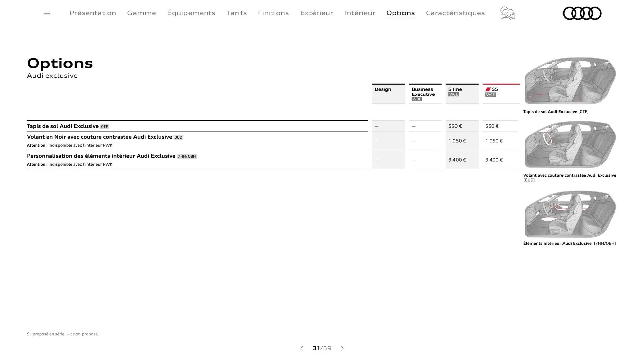Open the OTF option code tag

coord(104,126)
